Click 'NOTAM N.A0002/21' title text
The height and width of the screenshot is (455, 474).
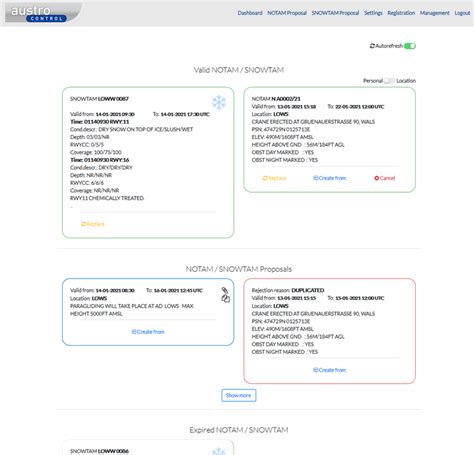276,99
